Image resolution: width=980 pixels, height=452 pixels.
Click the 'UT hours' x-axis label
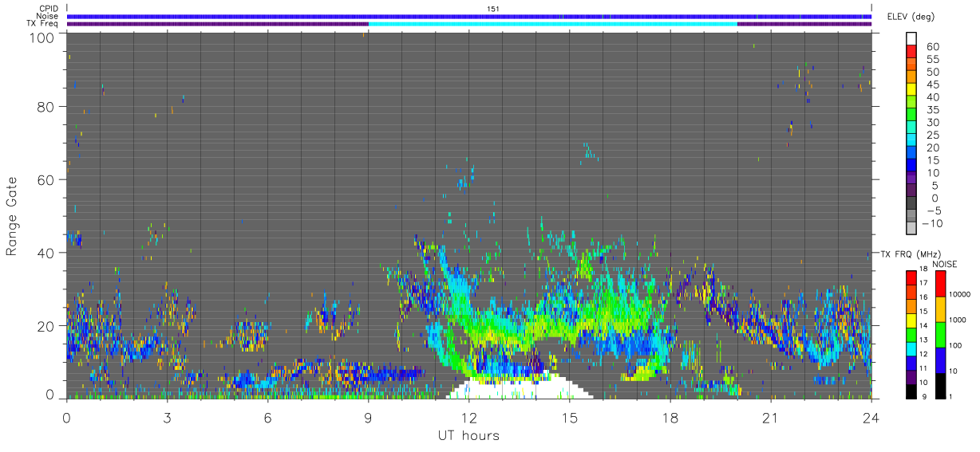tap(468, 435)
